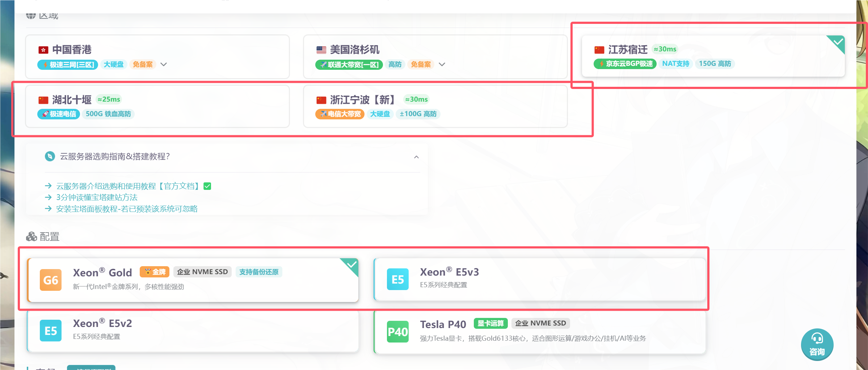Click the 京东云BGP极速 tag
868x370 pixels.
click(625, 64)
